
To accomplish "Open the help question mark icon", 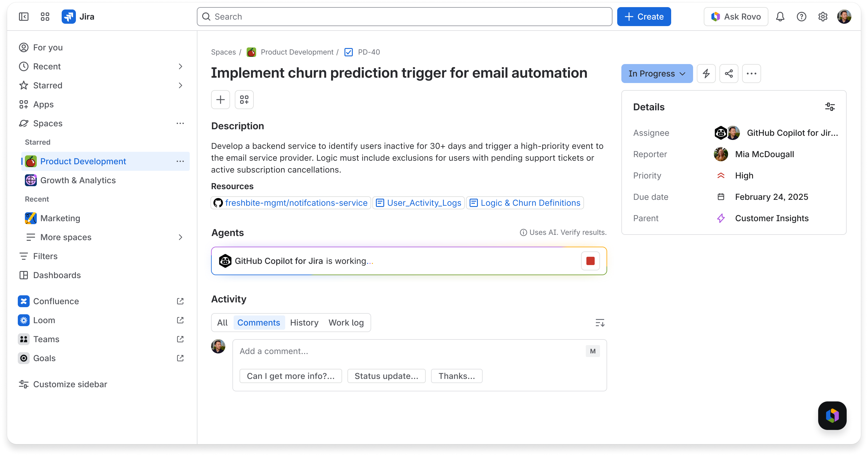I will coord(801,17).
